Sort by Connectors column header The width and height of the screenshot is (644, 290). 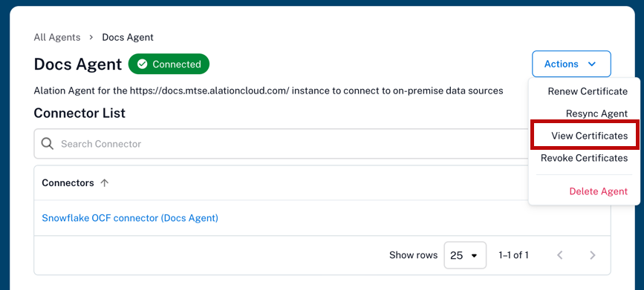[x=68, y=183]
